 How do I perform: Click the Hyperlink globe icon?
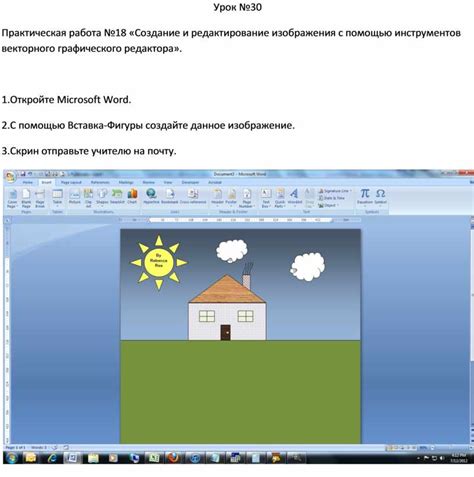[x=151, y=196]
